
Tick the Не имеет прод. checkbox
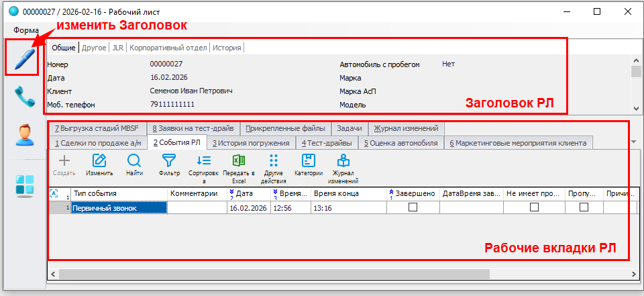tap(534, 208)
